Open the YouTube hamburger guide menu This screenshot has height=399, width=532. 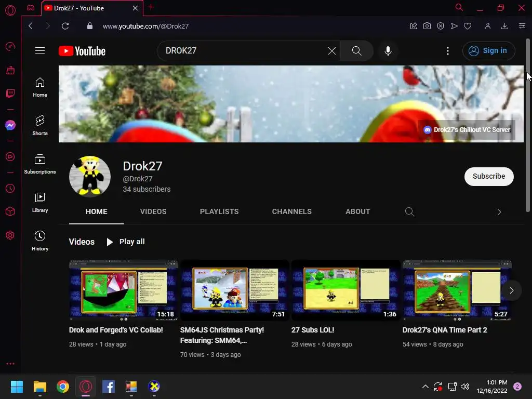40,51
